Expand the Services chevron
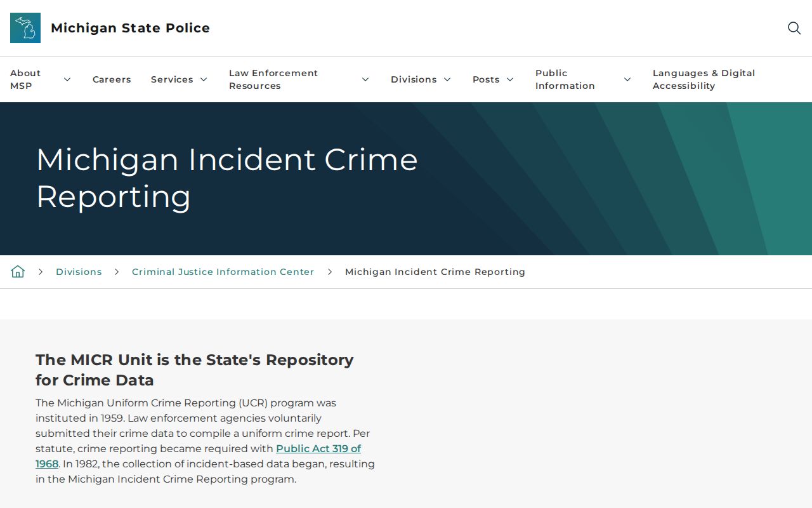 pos(204,79)
